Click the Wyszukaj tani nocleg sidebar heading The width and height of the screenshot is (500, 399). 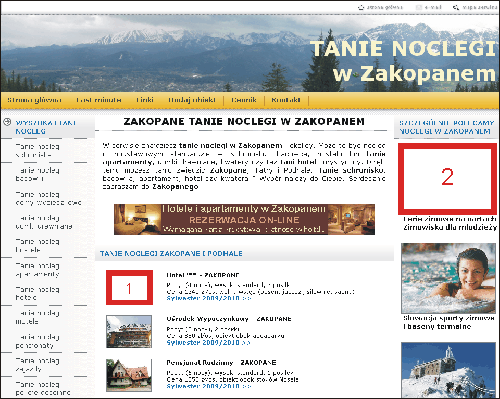(46, 127)
